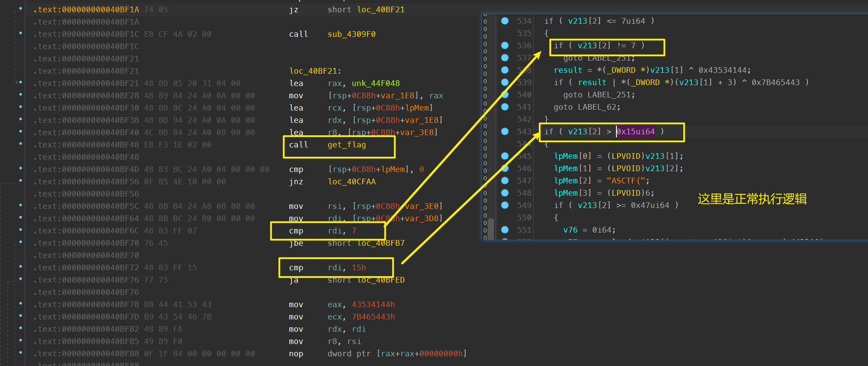Jump to loc_40BFED in ja instruction
This screenshot has height=366, width=868.
tap(381, 280)
